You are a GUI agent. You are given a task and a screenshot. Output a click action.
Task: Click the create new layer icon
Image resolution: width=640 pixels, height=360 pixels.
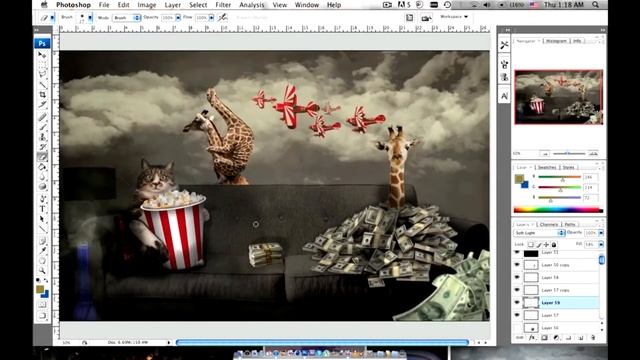(581, 338)
